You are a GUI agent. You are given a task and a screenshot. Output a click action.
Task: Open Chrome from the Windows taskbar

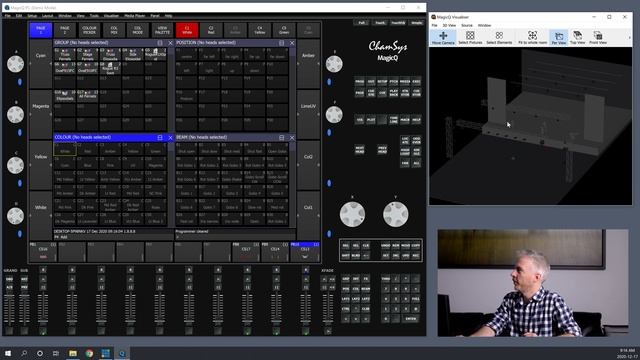89,353
